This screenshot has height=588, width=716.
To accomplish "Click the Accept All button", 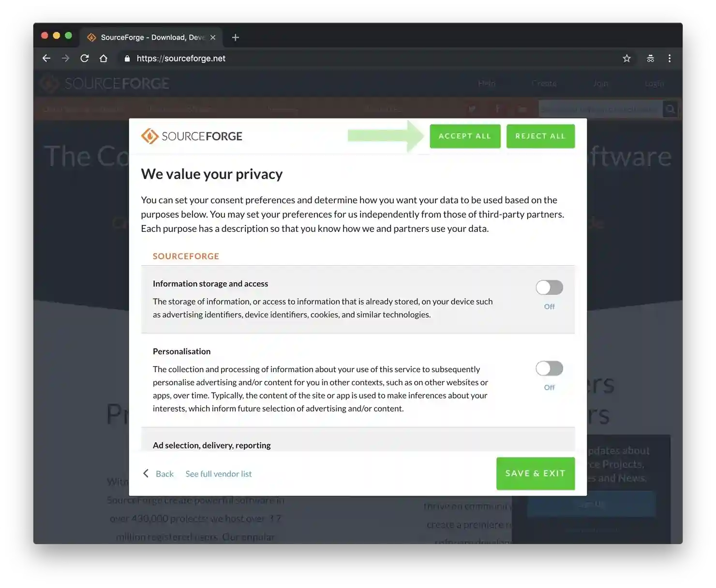I will tap(465, 136).
